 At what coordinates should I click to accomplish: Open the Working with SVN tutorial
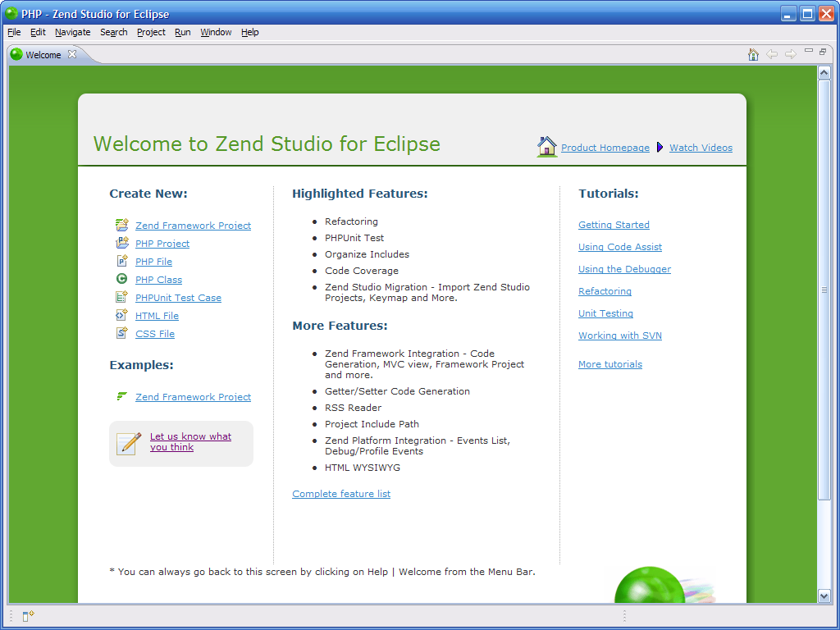point(620,336)
